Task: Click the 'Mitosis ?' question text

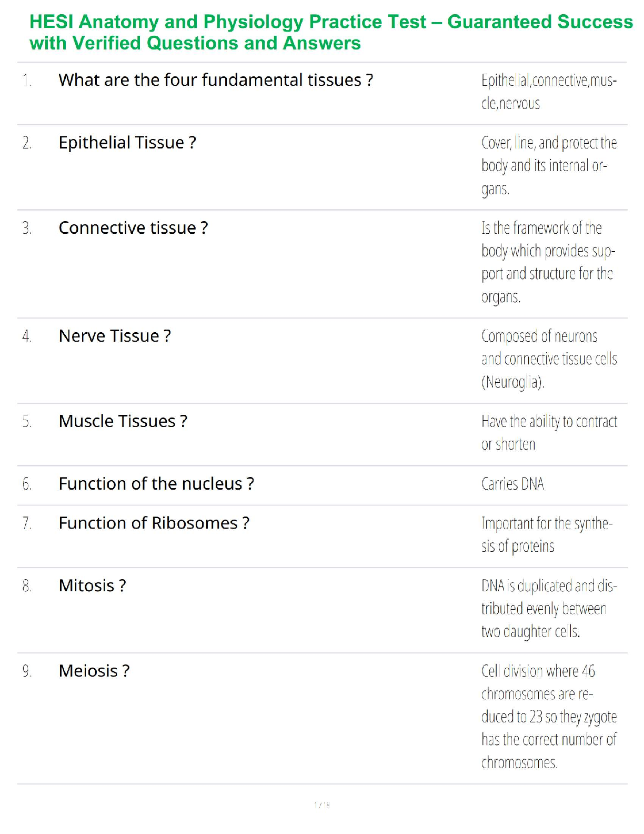Action: pyautogui.click(x=92, y=586)
